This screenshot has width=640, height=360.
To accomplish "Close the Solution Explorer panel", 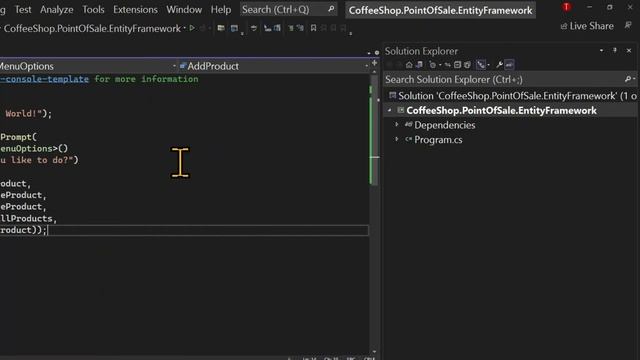I will coord(629,50).
